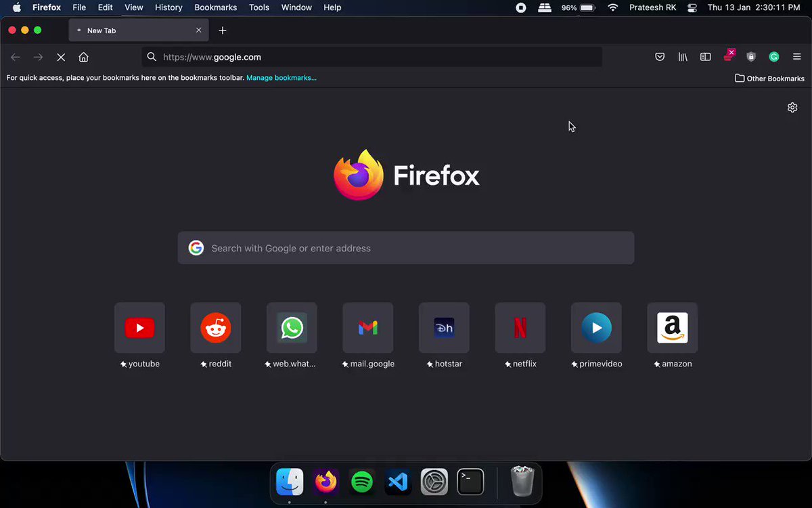The width and height of the screenshot is (812, 508).
Task: Open the Library toolbar icon
Action: pos(683,57)
